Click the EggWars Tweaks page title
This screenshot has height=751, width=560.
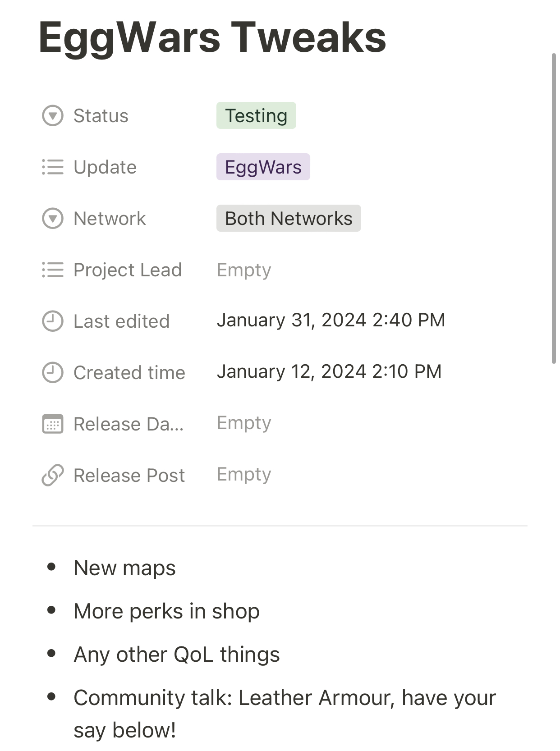[x=212, y=37]
